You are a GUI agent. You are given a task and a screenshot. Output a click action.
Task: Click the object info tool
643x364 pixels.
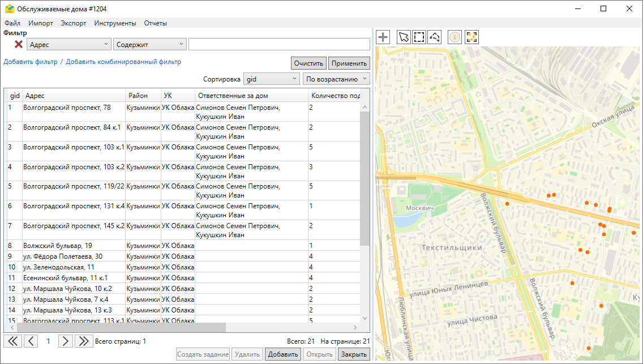coord(455,37)
